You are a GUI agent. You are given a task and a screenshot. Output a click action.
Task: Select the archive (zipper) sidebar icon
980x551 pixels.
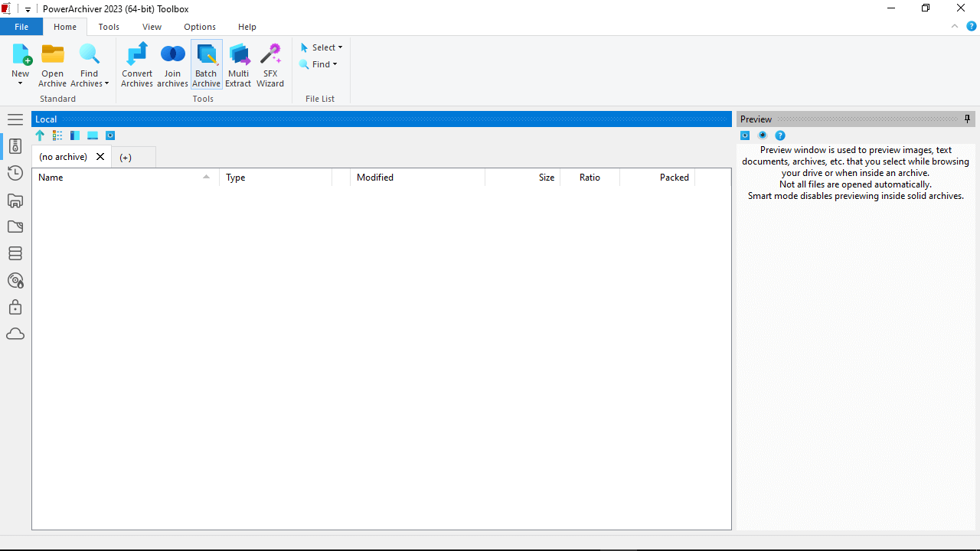click(15, 146)
